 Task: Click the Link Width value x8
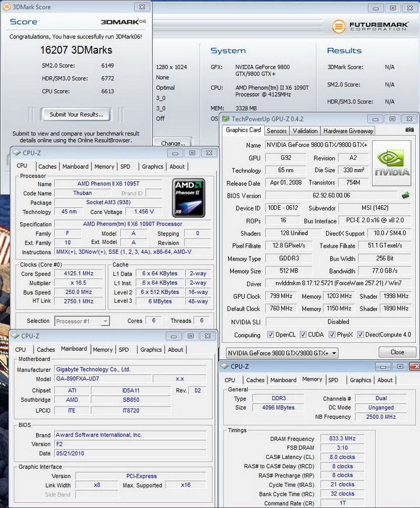97,485
